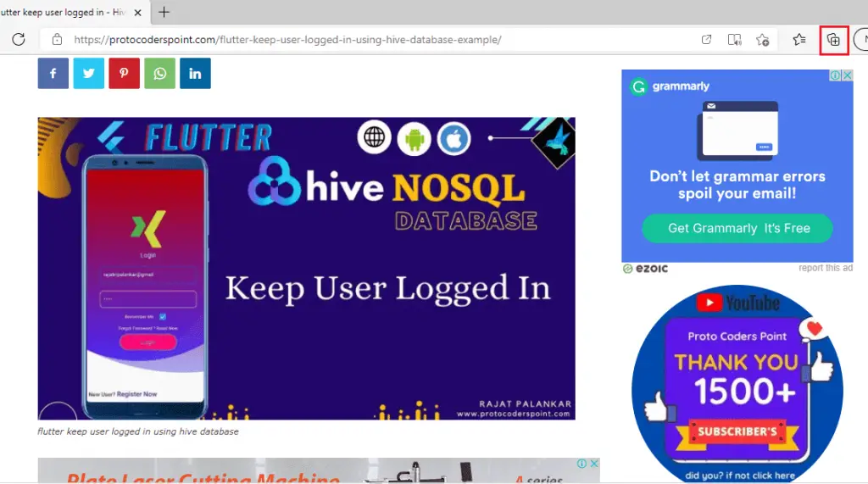Viewport: 868px width, 484px height.
Task: Open the bottom banner ad info icon
Action: (581, 464)
